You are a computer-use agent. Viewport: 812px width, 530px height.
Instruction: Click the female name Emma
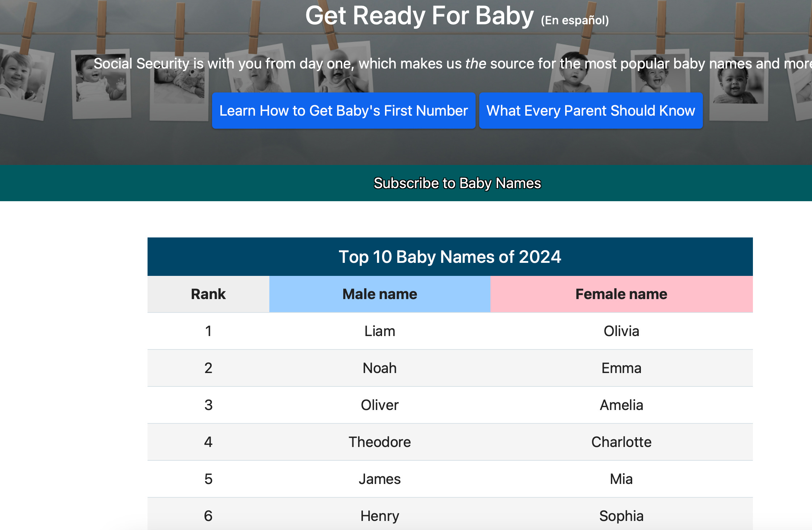click(x=621, y=368)
